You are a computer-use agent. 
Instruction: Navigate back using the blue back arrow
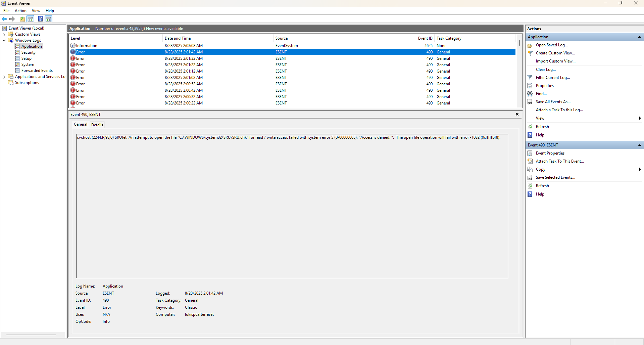4,19
